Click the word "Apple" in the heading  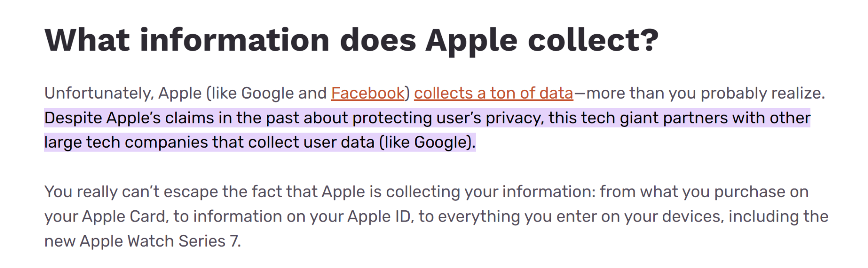click(x=471, y=41)
